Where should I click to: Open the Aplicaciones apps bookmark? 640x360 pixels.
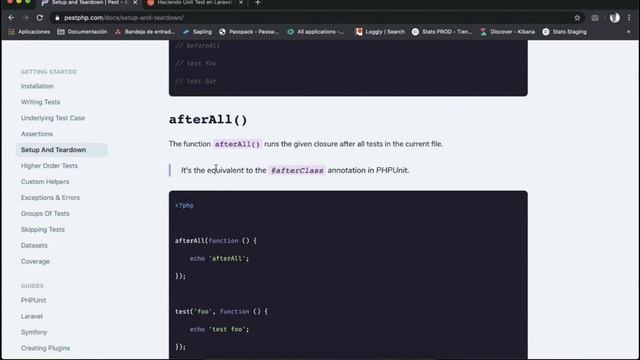[x=29, y=32]
